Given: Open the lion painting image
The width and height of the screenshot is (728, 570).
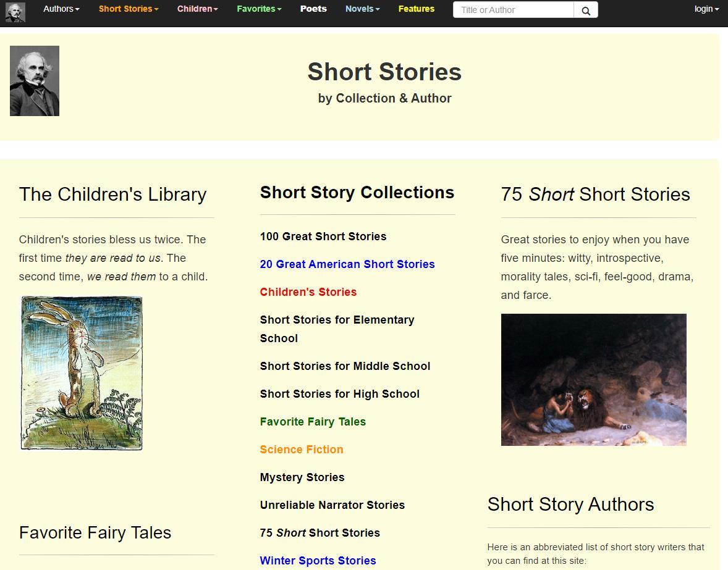Looking at the screenshot, I should 593,379.
